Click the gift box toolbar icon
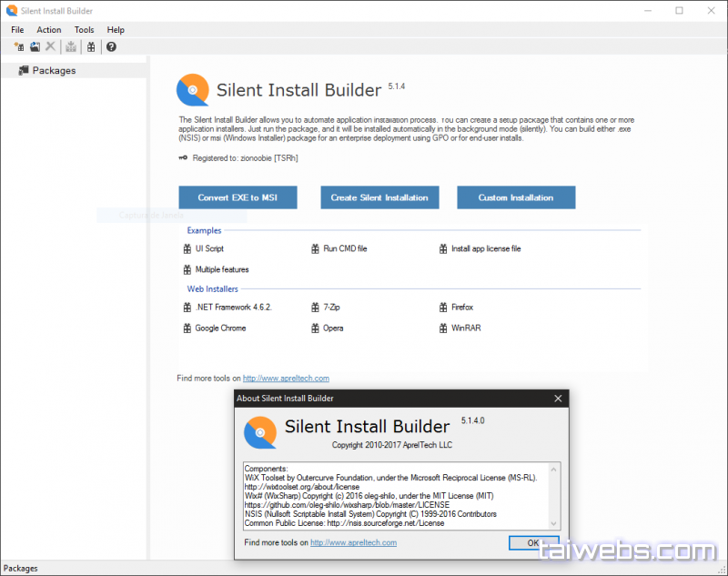 point(91,46)
